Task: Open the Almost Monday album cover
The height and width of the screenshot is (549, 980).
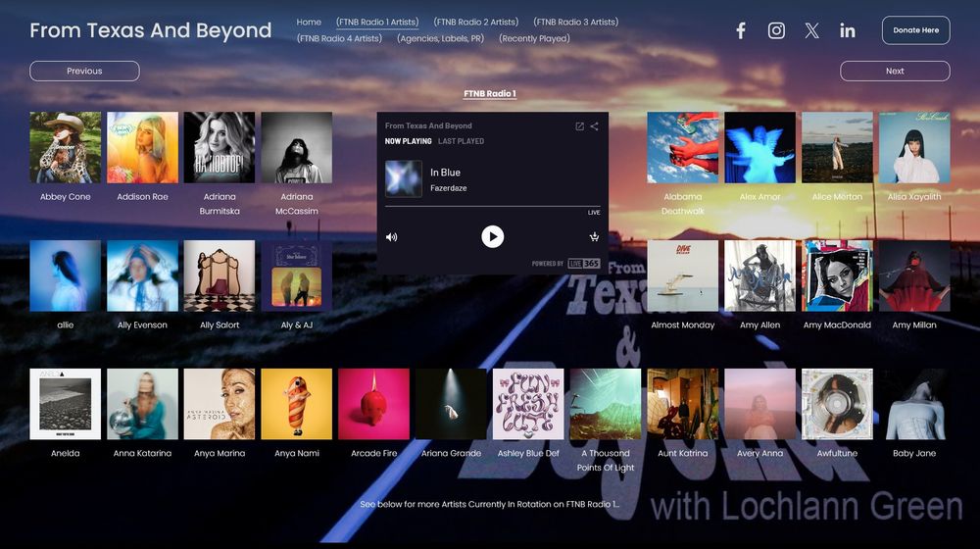Action: 682,275
